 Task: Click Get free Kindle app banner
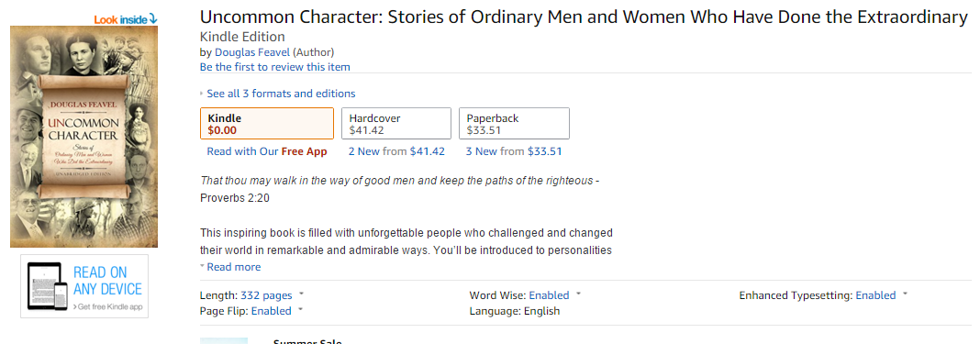tap(84, 286)
